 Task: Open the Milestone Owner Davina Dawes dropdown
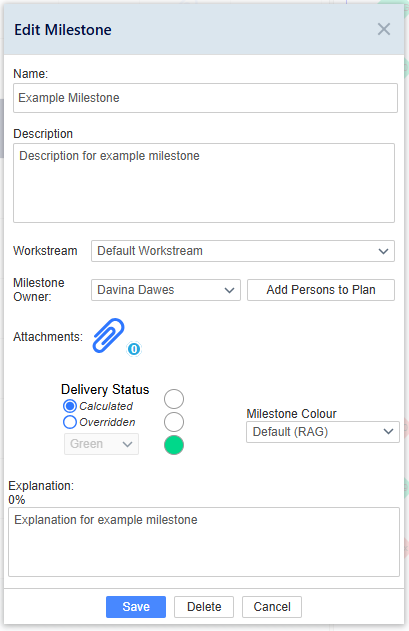point(166,290)
